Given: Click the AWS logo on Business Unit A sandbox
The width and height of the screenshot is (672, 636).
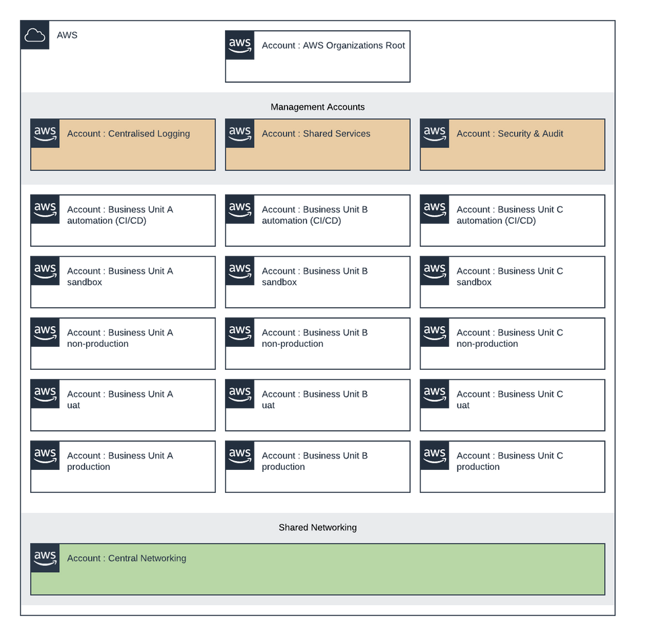Looking at the screenshot, I should click(44, 270).
